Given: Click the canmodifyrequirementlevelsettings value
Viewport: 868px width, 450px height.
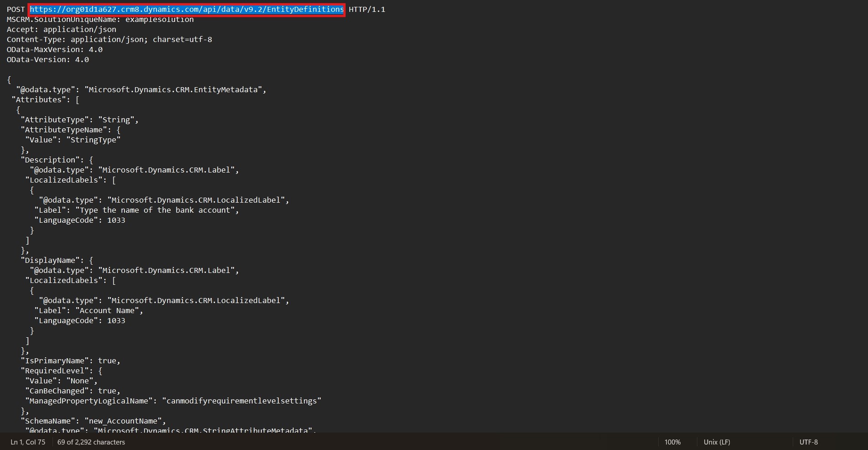Looking at the screenshot, I should pyautogui.click(x=241, y=401).
